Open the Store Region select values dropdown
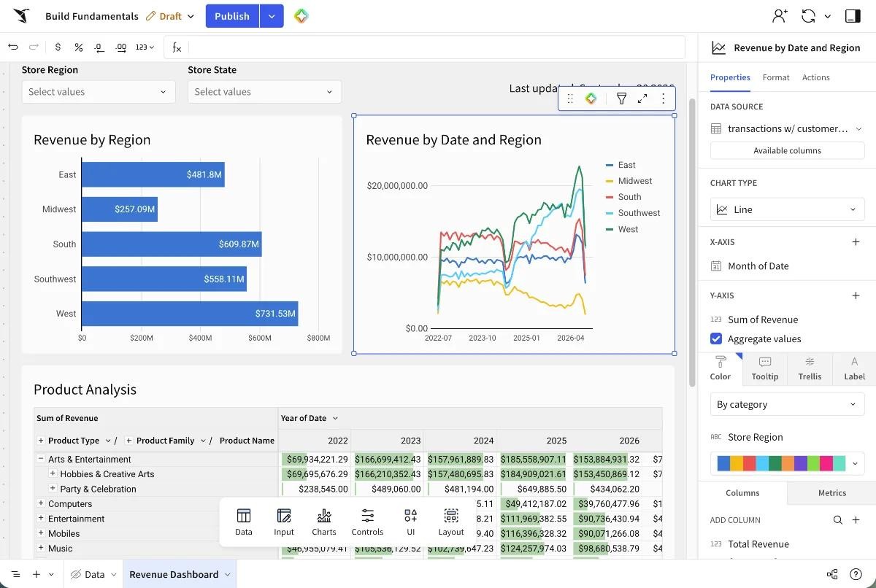876x588 pixels. (x=99, y=92)
